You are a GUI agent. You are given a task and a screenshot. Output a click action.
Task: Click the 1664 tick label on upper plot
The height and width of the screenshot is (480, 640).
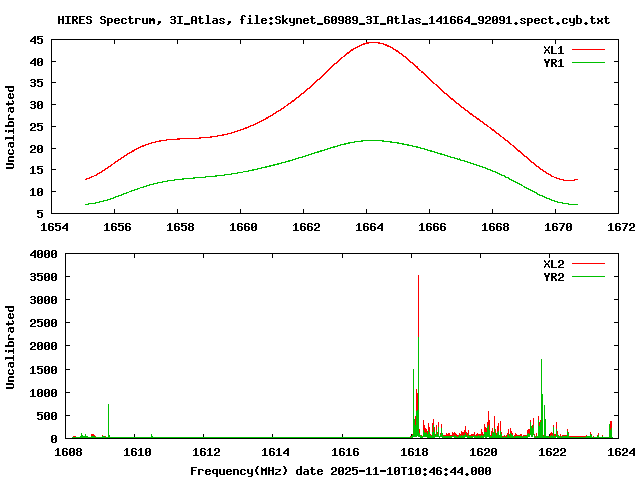click(369, 228)
